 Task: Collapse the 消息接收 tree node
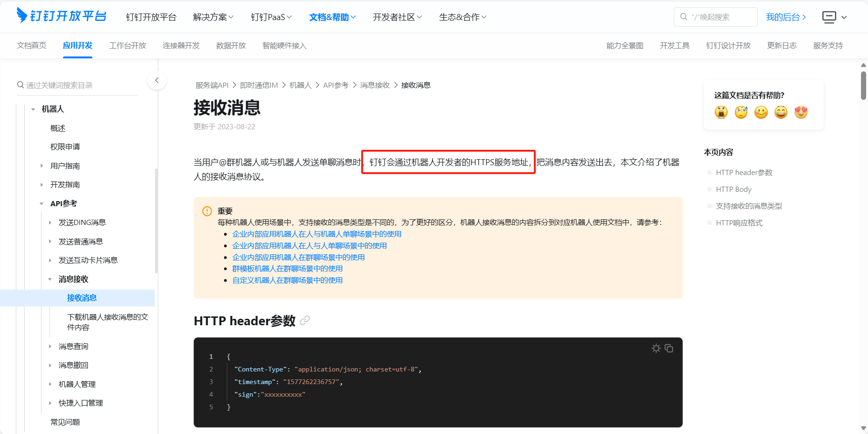point(50,279)
